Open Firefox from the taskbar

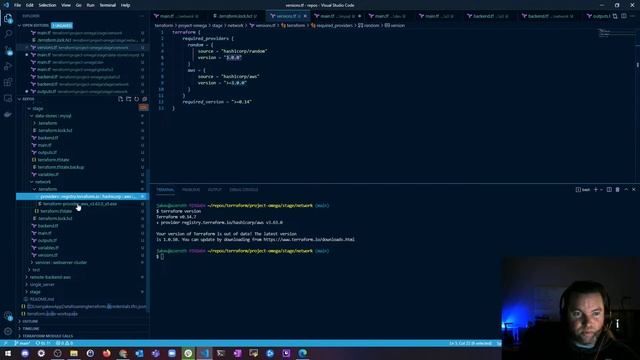coord(107,353)
